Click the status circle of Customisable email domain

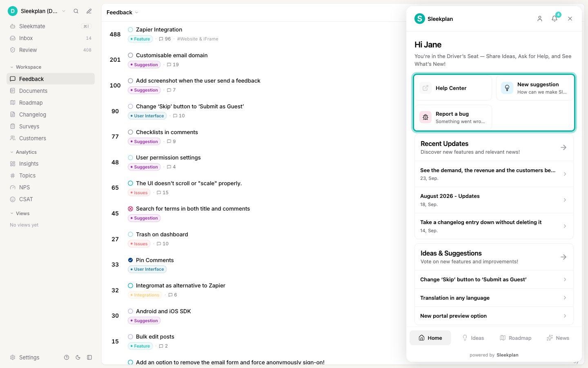[131, 55]
